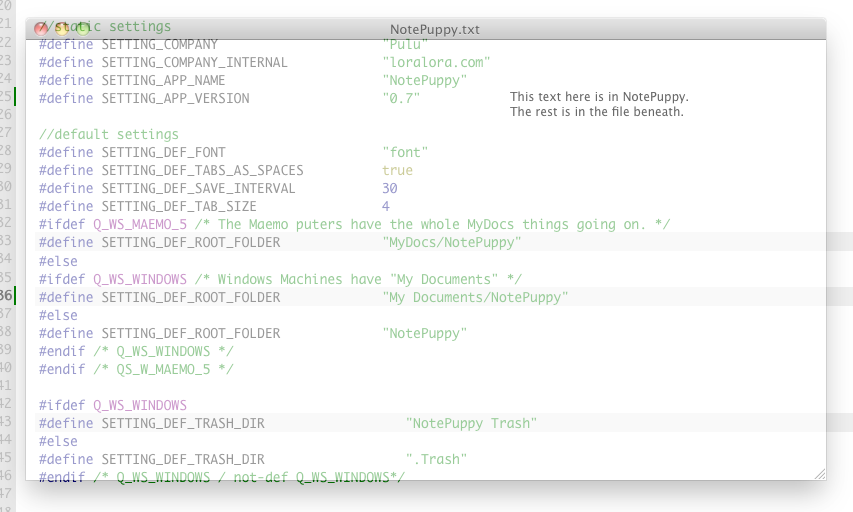
Task: Click the "MyDocs/NotePuppy" string
Action: (x=452, y=242)
